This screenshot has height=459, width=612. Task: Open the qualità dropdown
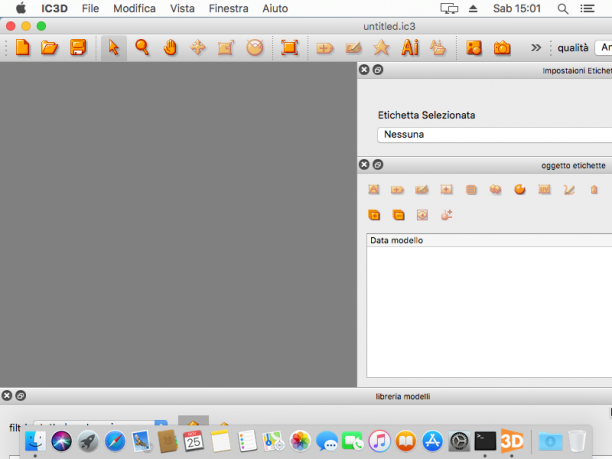[x=603, y=48]
